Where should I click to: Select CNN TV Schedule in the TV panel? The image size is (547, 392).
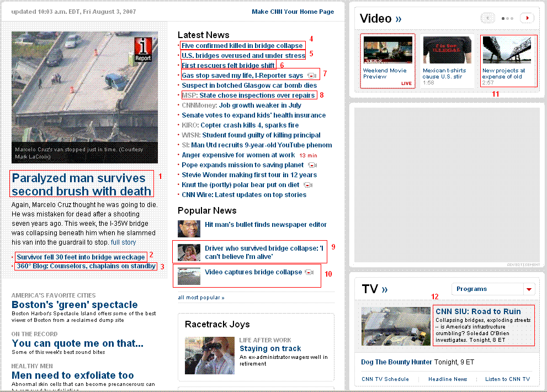click(x=385, y=379)
